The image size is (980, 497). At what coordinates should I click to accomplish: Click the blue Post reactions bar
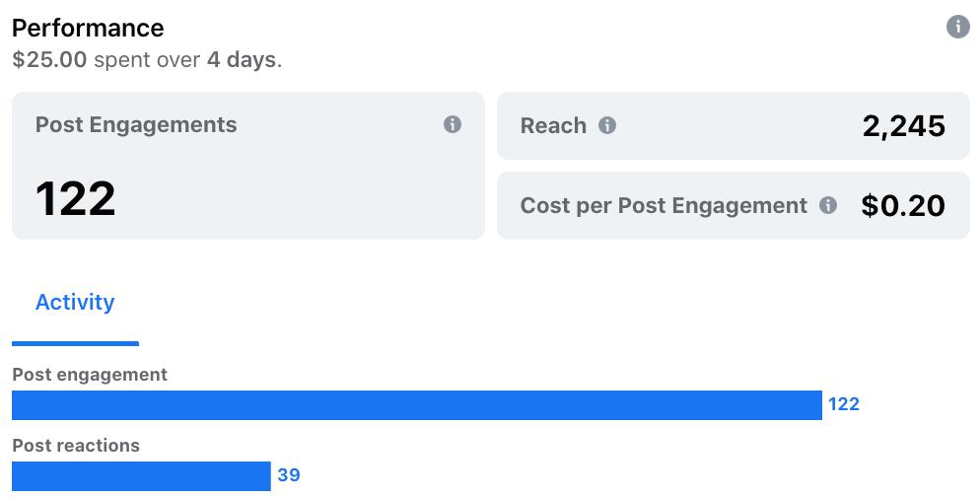pyautogui.click(x=141, y=475)
